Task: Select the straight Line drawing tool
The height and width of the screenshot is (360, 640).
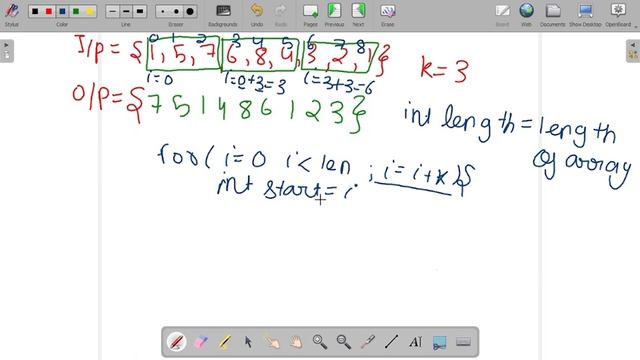Action: [x=392, y=342]
